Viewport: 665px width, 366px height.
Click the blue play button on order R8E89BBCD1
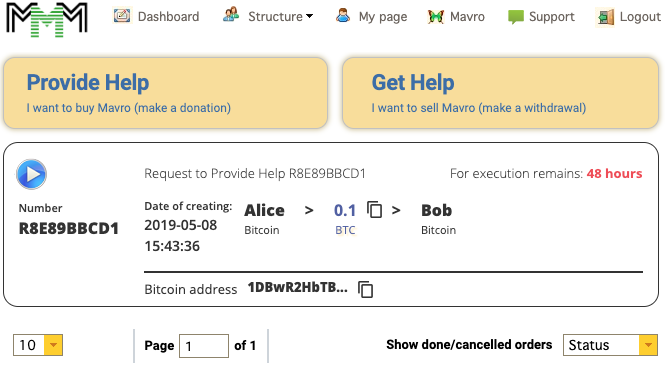[31, 174]
